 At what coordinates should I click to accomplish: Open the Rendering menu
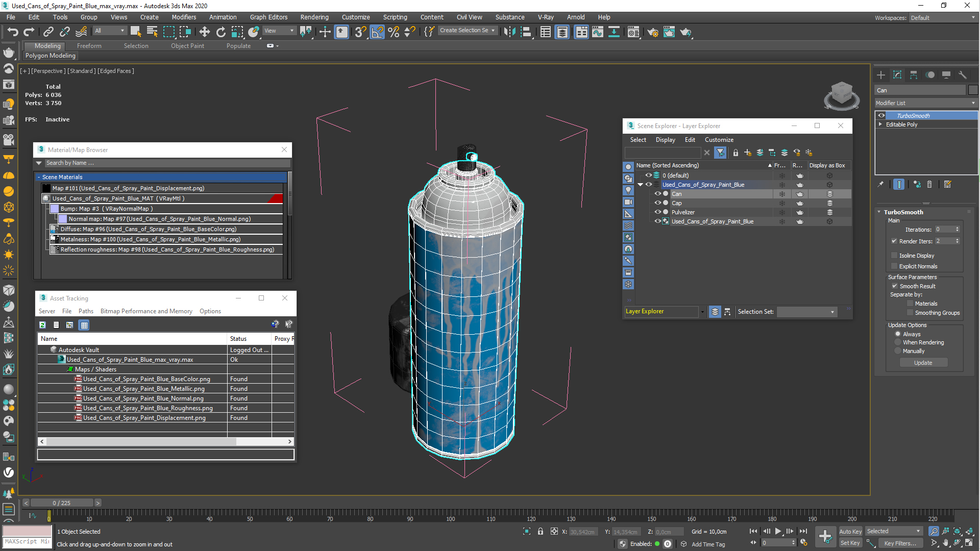tap(314, 17)
